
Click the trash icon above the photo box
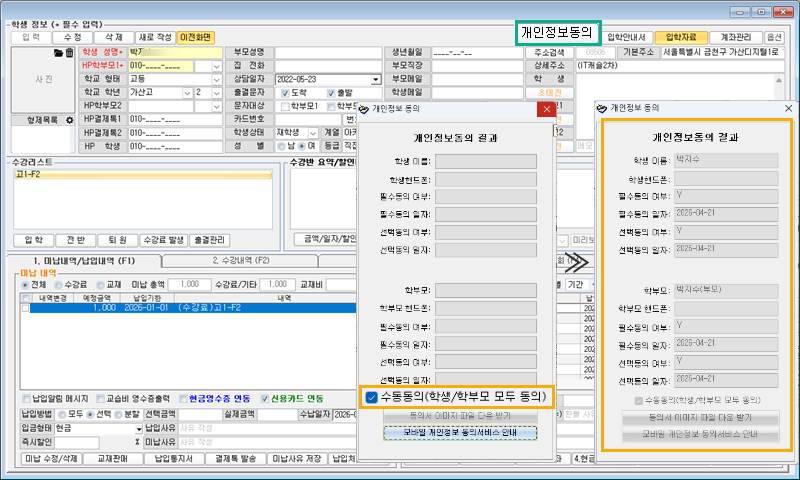pos(70,52)
